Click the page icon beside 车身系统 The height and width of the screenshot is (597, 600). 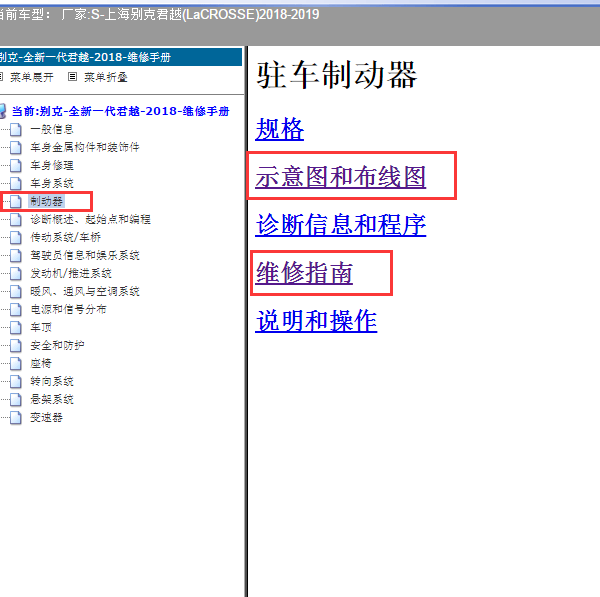16,183
